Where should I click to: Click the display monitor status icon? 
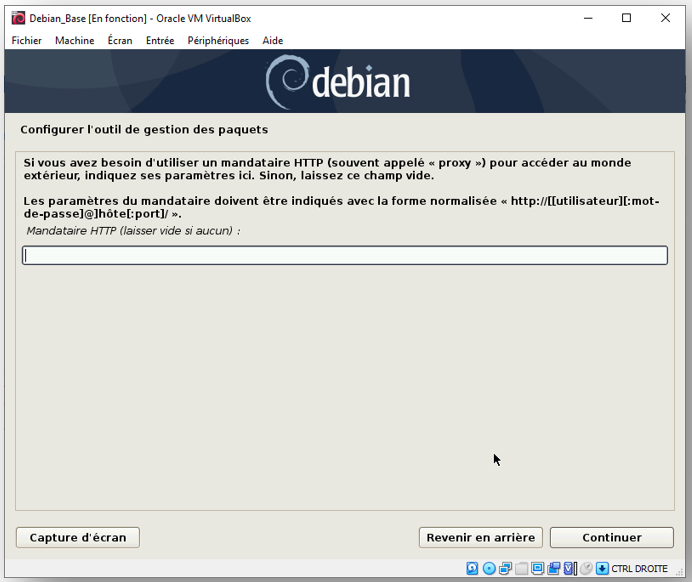538,568
